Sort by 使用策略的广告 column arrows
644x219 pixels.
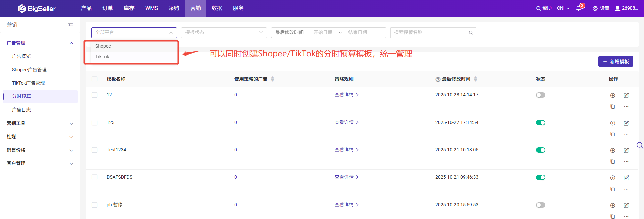coord(272,79)
